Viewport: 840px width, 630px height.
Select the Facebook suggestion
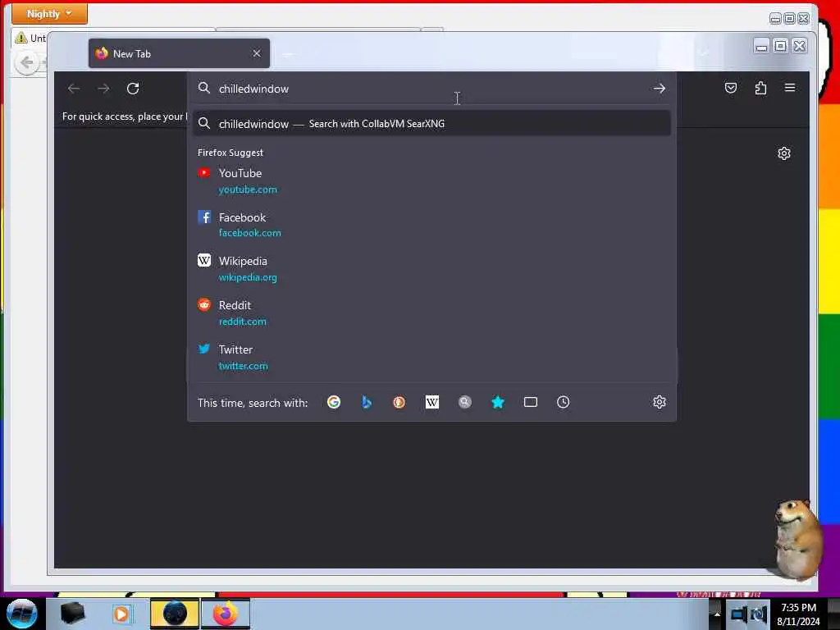point(431,225)
